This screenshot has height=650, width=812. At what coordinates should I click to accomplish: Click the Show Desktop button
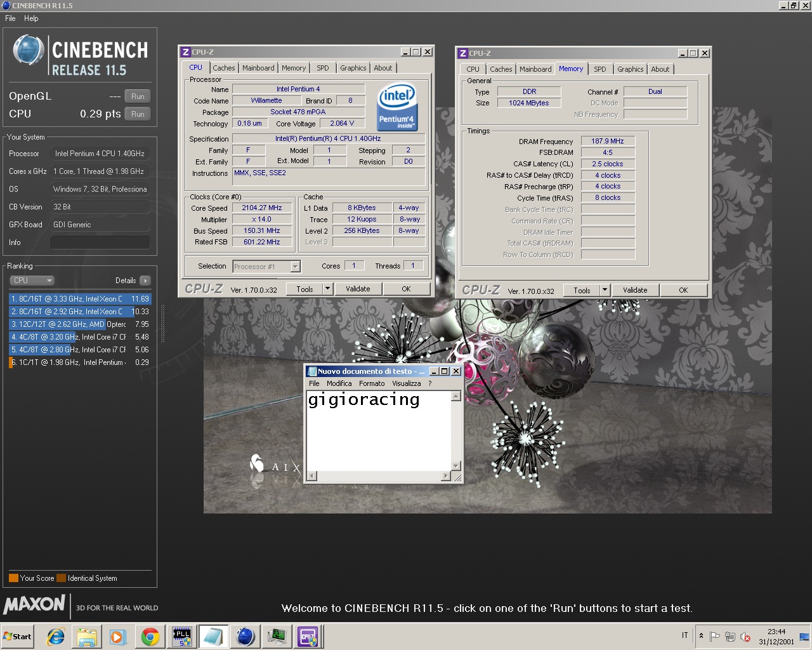[x=804, y=636]
